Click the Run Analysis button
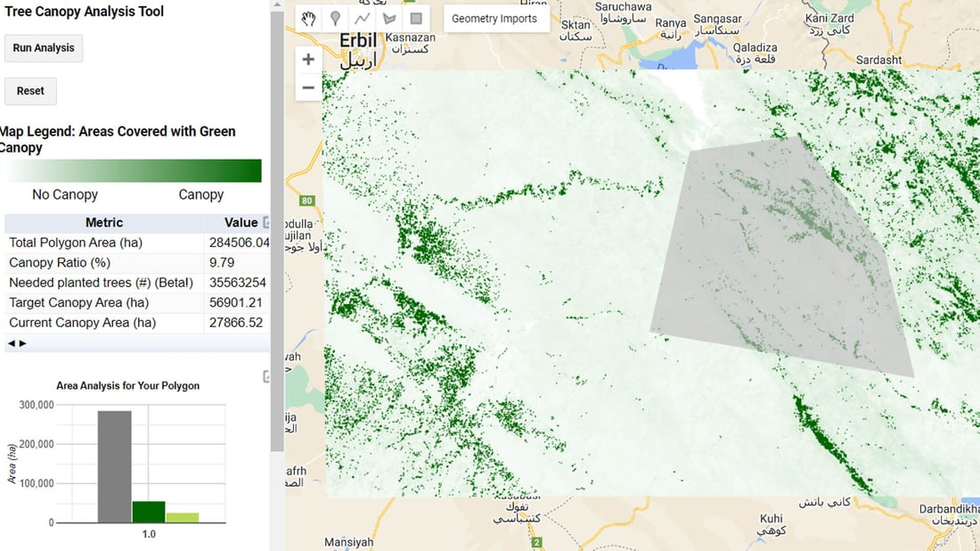The width and height of the screenshot is (980, 551). click(44, 48)
